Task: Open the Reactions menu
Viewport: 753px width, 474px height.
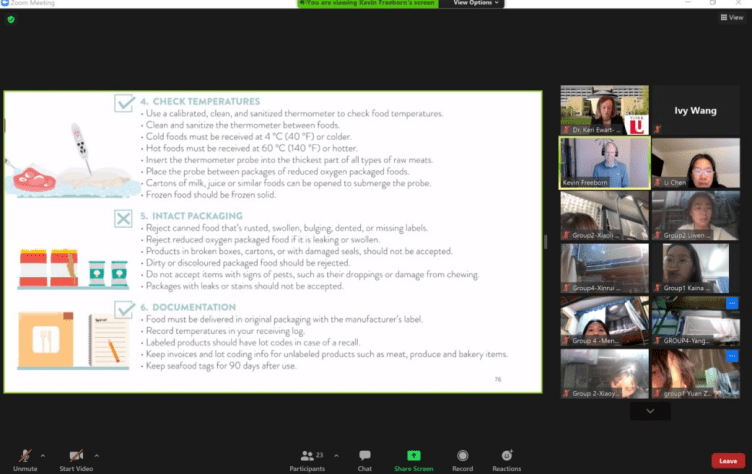Action: click(506, 457)
